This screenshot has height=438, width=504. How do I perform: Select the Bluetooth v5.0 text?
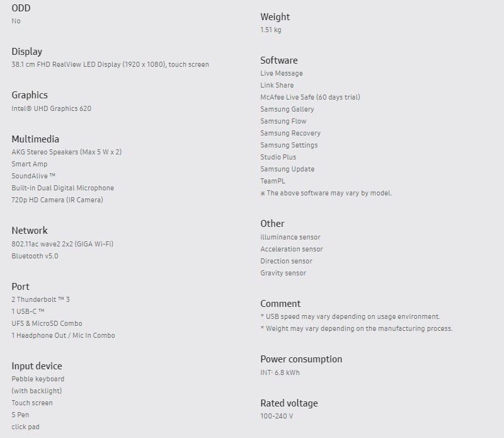click(35, 256)
